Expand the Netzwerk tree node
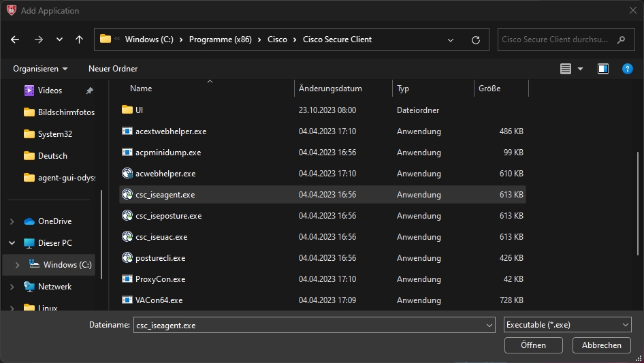 12,287
